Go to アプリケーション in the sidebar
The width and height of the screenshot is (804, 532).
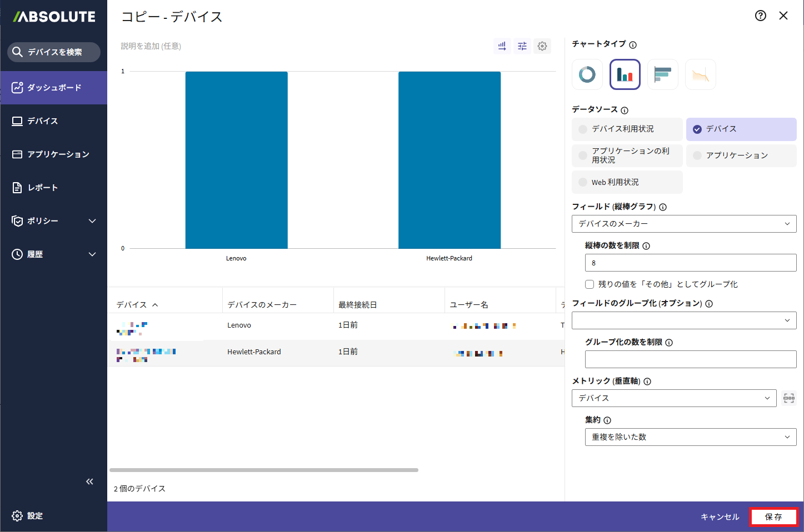(x=58, y=154)
